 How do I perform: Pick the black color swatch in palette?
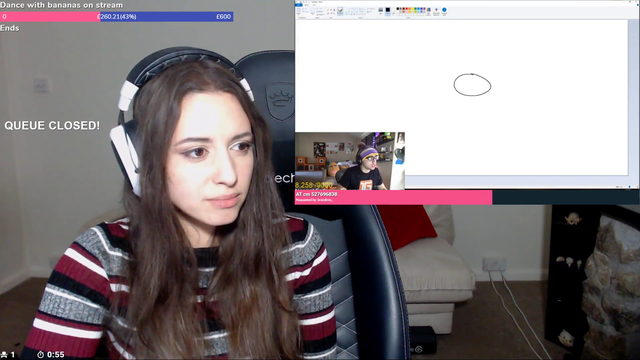(x=398, y=9)
